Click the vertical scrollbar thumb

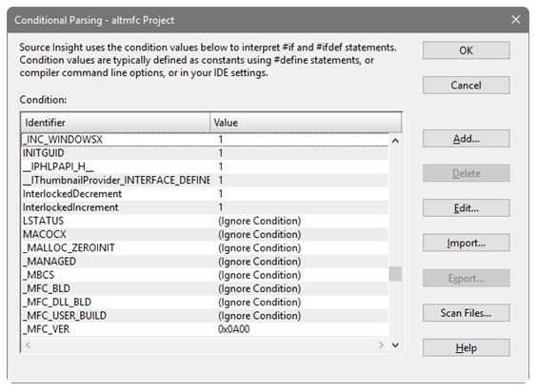(x=395, y=274)
